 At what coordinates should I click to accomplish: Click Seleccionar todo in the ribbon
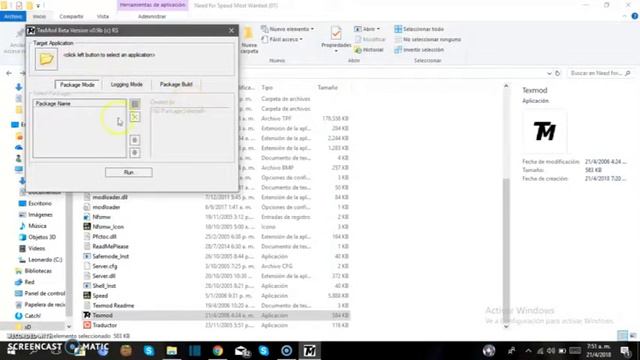point(419,29)
